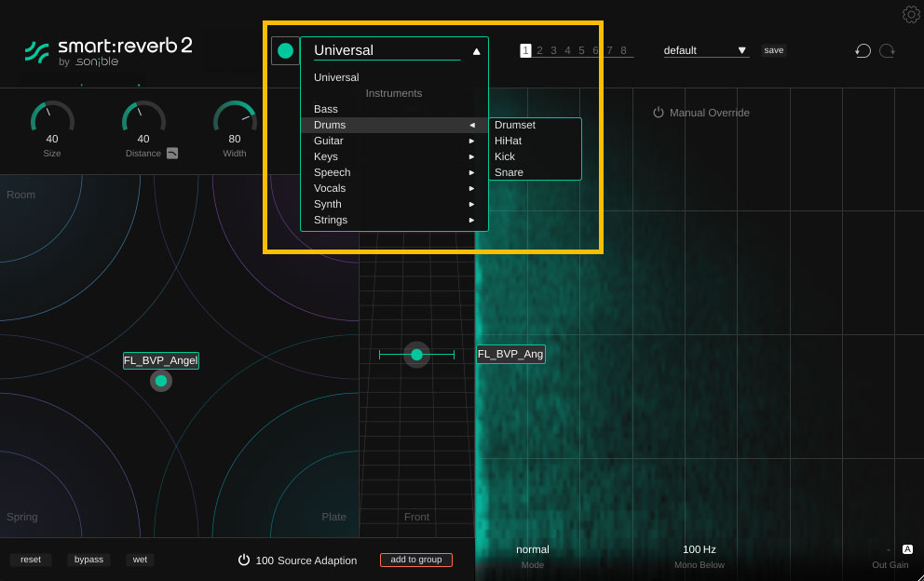Select the Drums menu entry
924x581 pixels.
pyautogui.click(x=394, y=125)
